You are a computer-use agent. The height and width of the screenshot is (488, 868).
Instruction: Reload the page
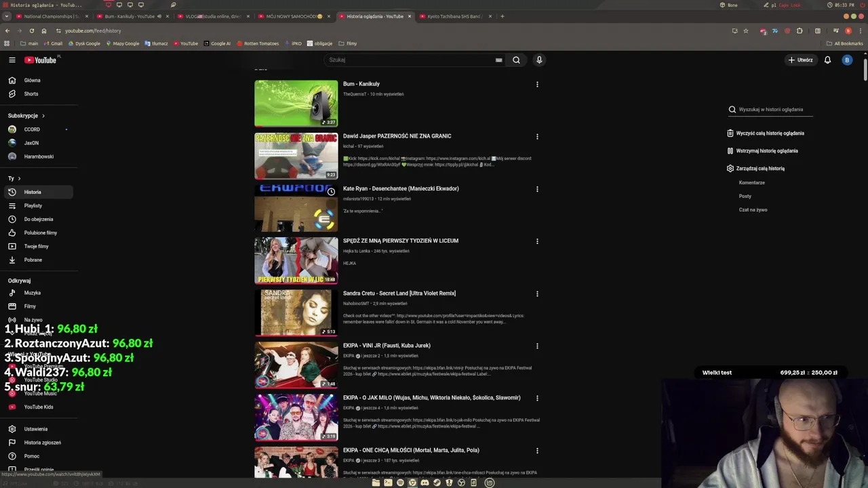point(31,30)
